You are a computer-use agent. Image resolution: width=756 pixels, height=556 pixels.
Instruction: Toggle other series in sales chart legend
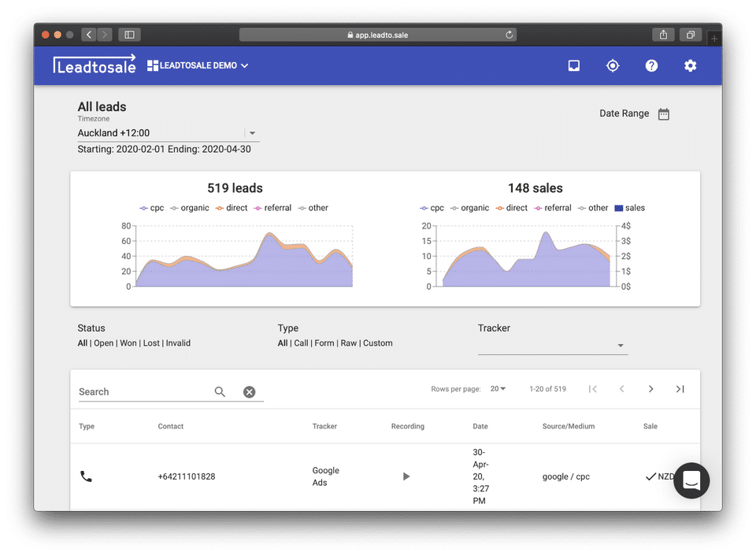coord(593,208)
